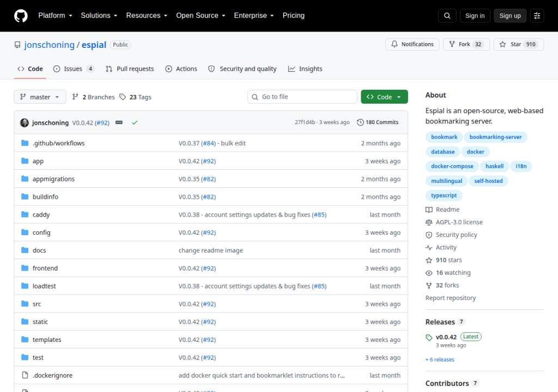Open pull request #84 in .github/workflows row
The width and height of the screenshot is (558, 392).
coord(209,143)
